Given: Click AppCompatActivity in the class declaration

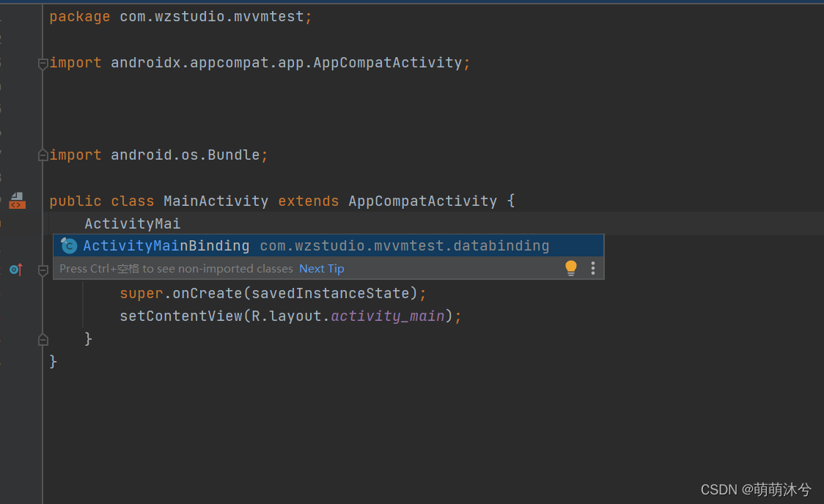Looking at the screenshot, I should tap(422, 201).
